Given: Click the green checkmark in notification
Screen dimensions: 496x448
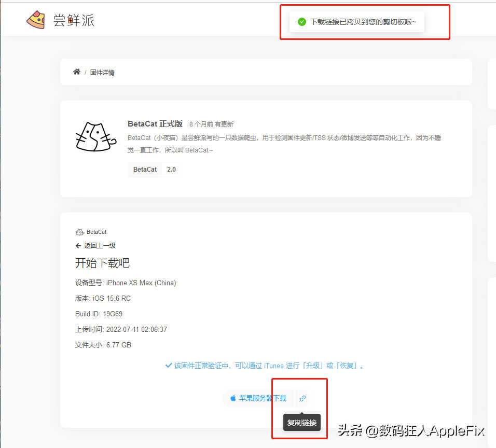Looking at the screenshot, I should click(x=302, y=22).
